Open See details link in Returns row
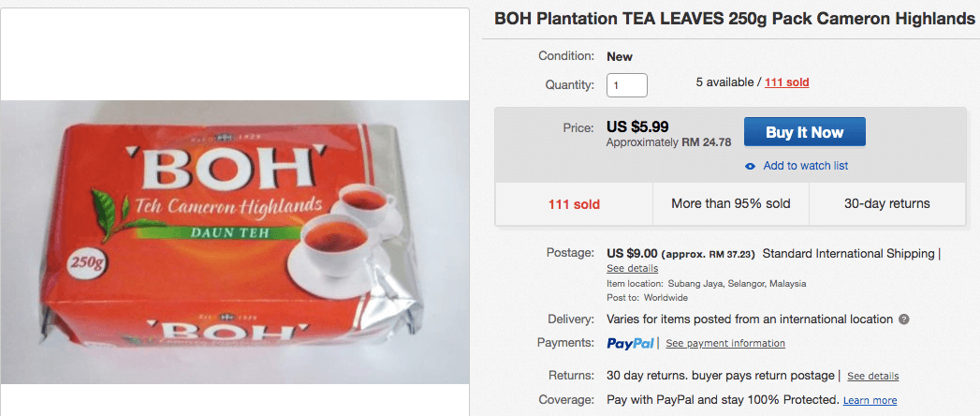Viewport: 980px width, 416px height. [x=872, y=377]
